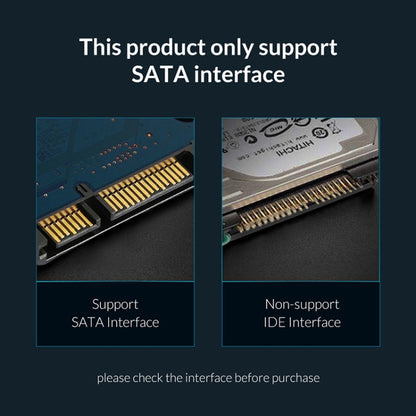Click the "SATA Interface" line under the left photo
The height and width of the screenshot is (416, 416).
coord(115,322)
